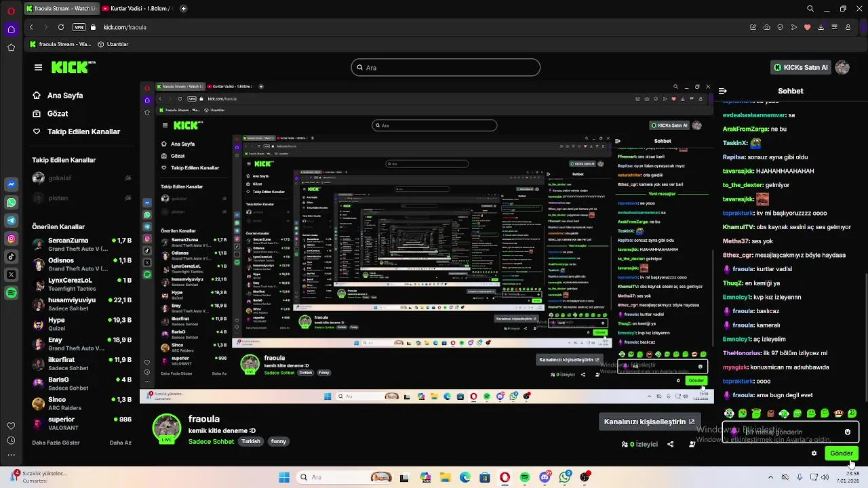The height and width of the screenshot is (488, 868).
Task: Open emoji picker in chat box
Action: 848,432
